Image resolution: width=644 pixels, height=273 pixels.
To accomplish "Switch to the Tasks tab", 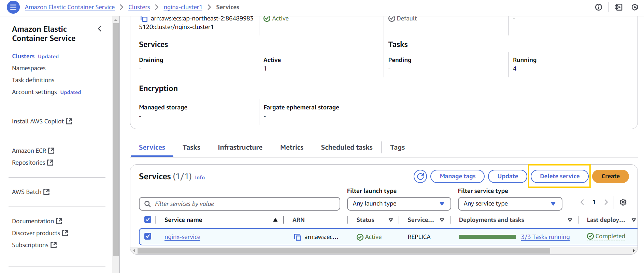I will click(191, 148).
